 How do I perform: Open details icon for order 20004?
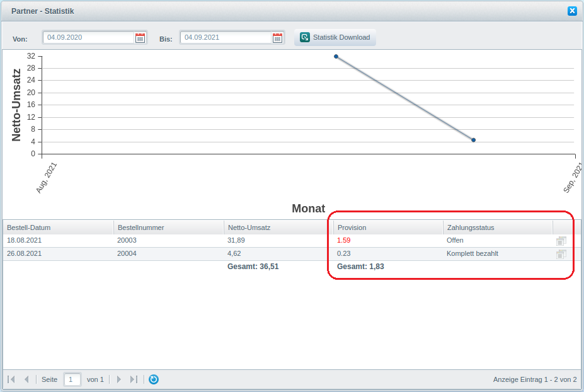tap(561, 253)
